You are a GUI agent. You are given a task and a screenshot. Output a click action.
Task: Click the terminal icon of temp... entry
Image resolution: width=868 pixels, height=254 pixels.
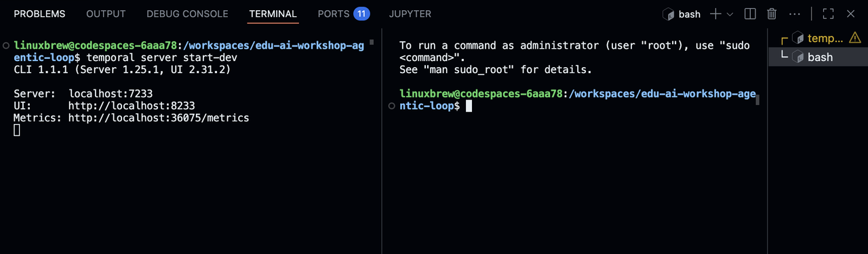798,38
